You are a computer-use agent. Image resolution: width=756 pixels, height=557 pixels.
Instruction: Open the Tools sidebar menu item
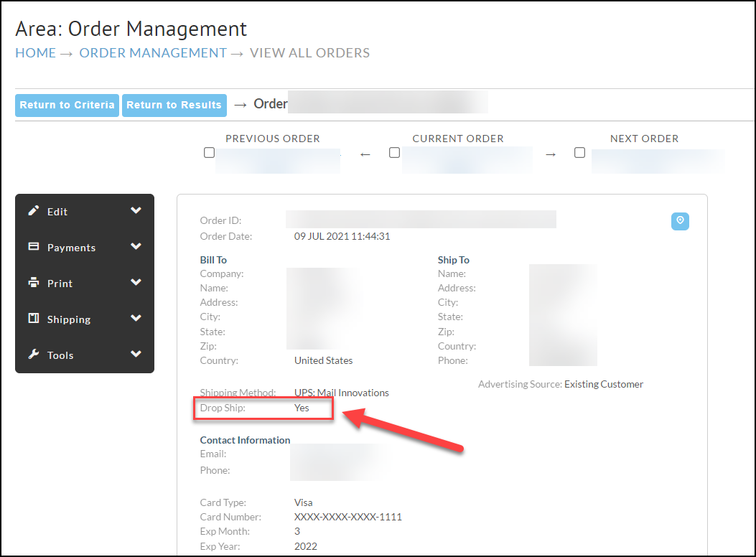click(x=85, y=355)
